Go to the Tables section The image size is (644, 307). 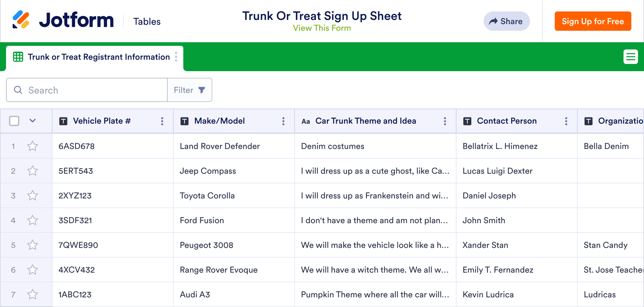[x=147, y=22]
